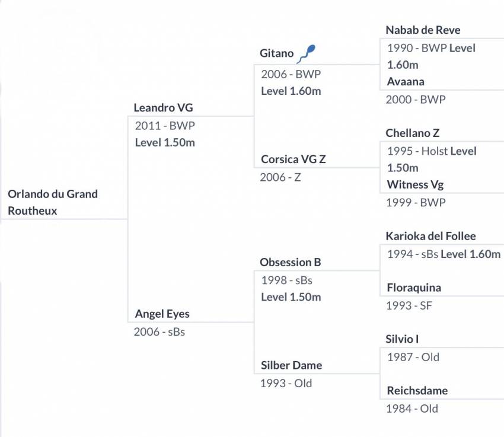Click the Avaana mare name
This screenshot has width=504, height=437.
click(x=406, y=82)
